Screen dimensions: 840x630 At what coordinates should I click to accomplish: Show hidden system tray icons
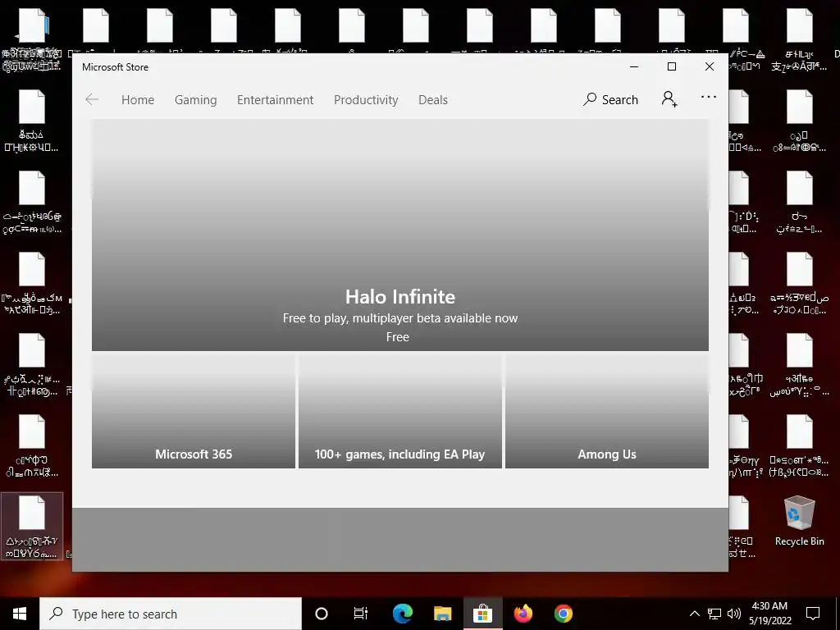pos(694,614)
